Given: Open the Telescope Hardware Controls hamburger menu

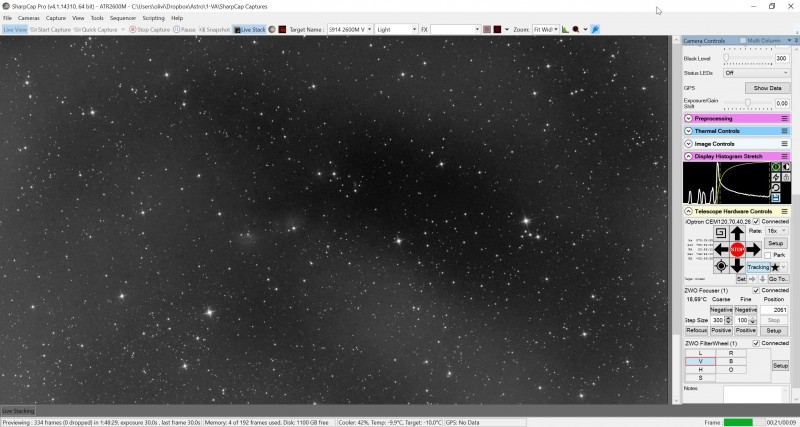Looking at the screenshot, I should [x=785, y=211].
